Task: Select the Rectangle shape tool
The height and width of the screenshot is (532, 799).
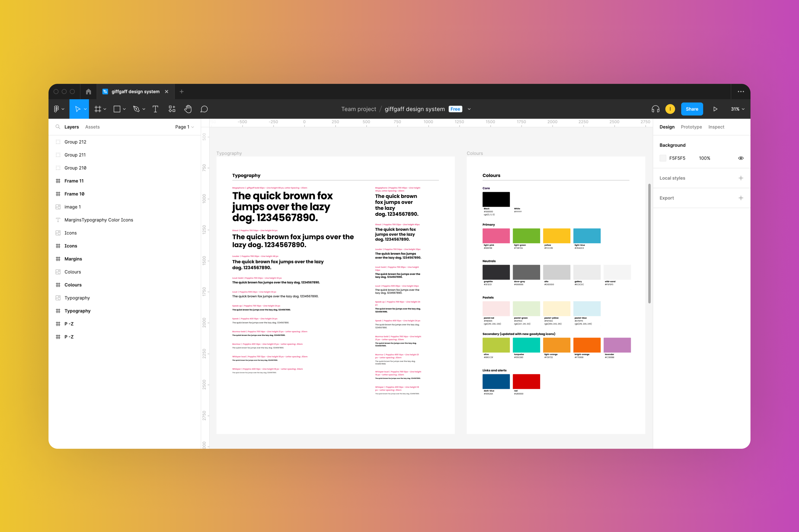Action: point(117,109)
